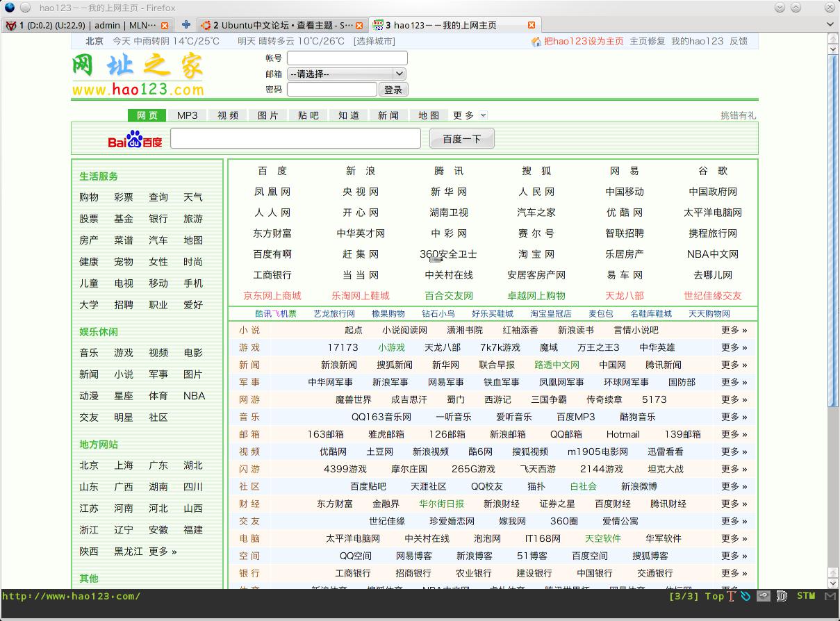The width and height of the screenshot is (840, 621).
Task: Open the 魔兽世界 link in 网游 row
Action: [354, 399]
